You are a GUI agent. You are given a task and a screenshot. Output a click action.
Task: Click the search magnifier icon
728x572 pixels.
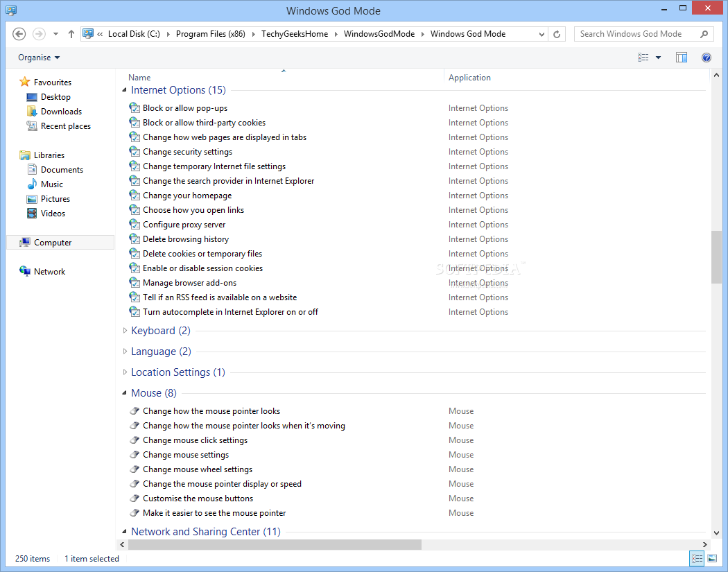click(x=704, y=34)
